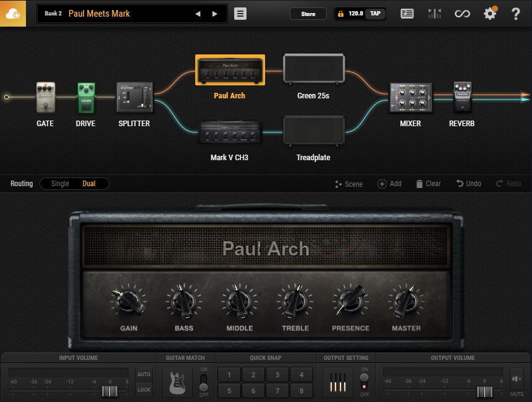
Task: Select the Treadplate cabinet
Action: click(x=314, y=130)
